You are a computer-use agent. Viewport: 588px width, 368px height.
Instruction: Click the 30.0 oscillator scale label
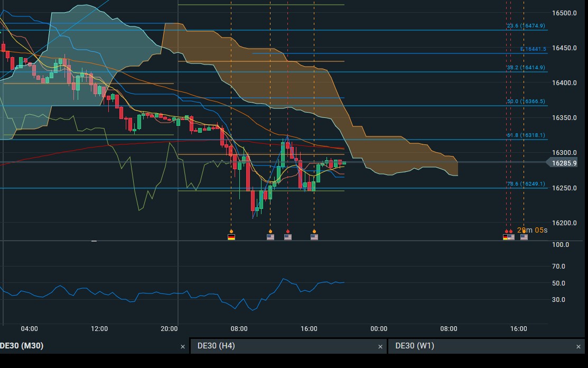tap(558, 299)
